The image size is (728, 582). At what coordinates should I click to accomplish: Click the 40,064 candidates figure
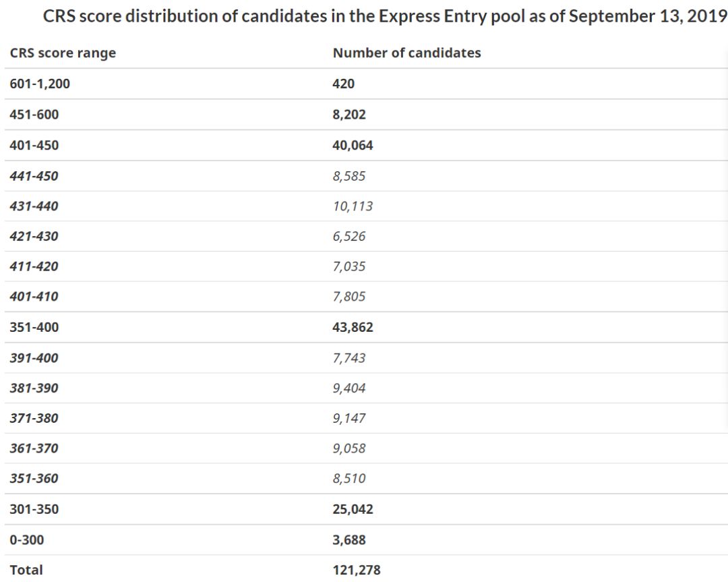click(353, 145)
